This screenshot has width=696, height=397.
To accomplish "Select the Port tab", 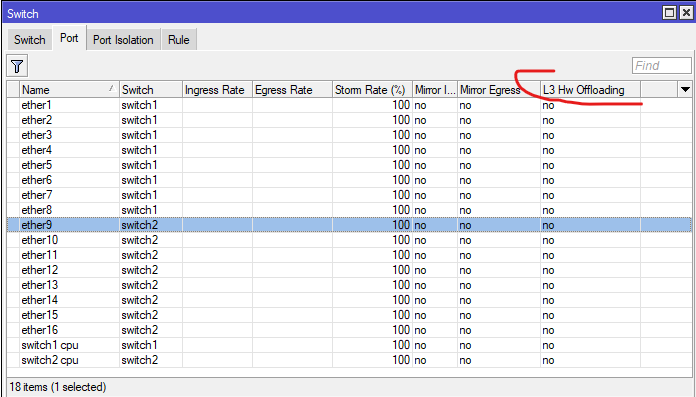I will [69, 38].
